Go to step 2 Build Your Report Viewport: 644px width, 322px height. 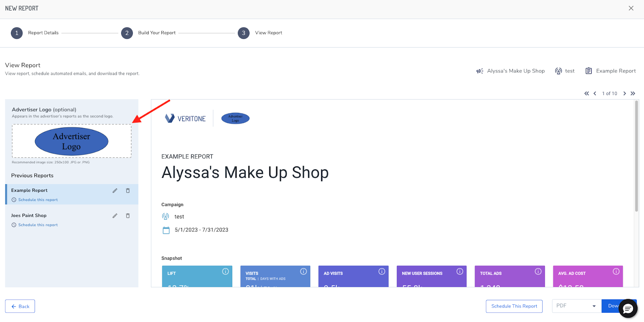click(x=127, y=33)
